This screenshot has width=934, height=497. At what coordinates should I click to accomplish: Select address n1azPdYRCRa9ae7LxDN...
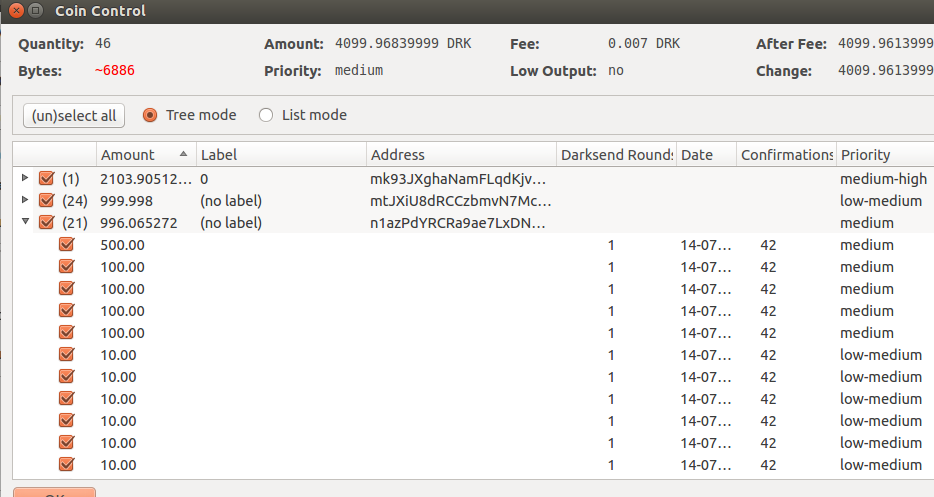click(457, 223)
